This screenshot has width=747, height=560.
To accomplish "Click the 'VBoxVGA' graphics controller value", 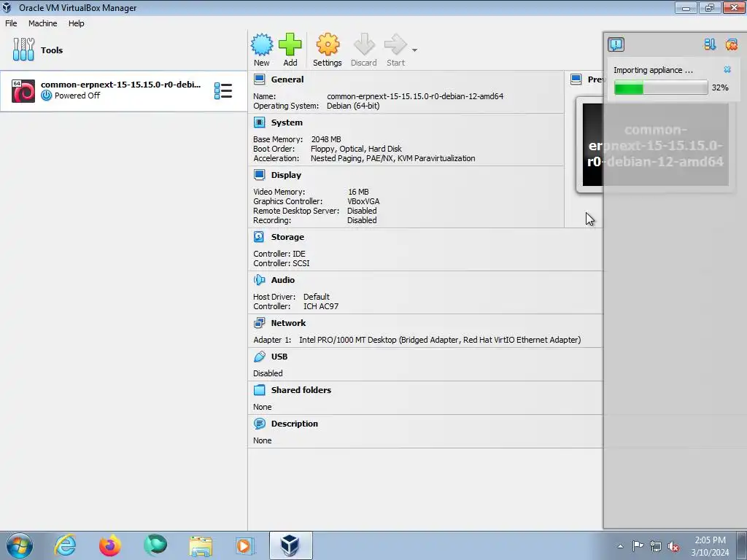I will [x=363, y=201].
